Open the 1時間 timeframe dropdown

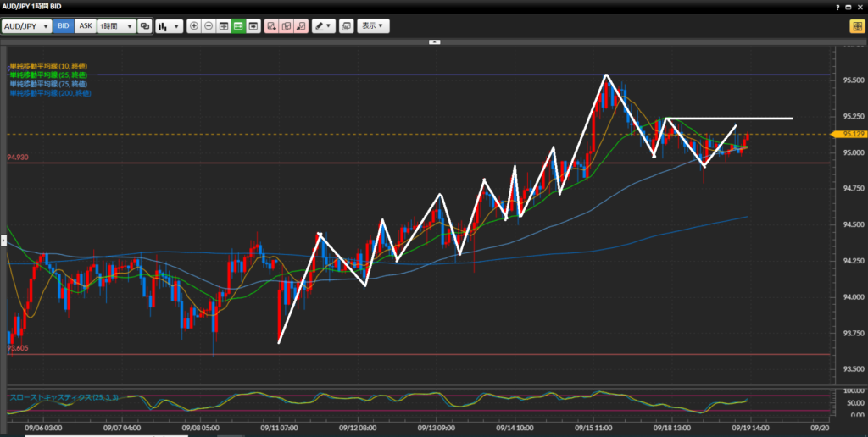pyautogui.click(x=116, y=26)
